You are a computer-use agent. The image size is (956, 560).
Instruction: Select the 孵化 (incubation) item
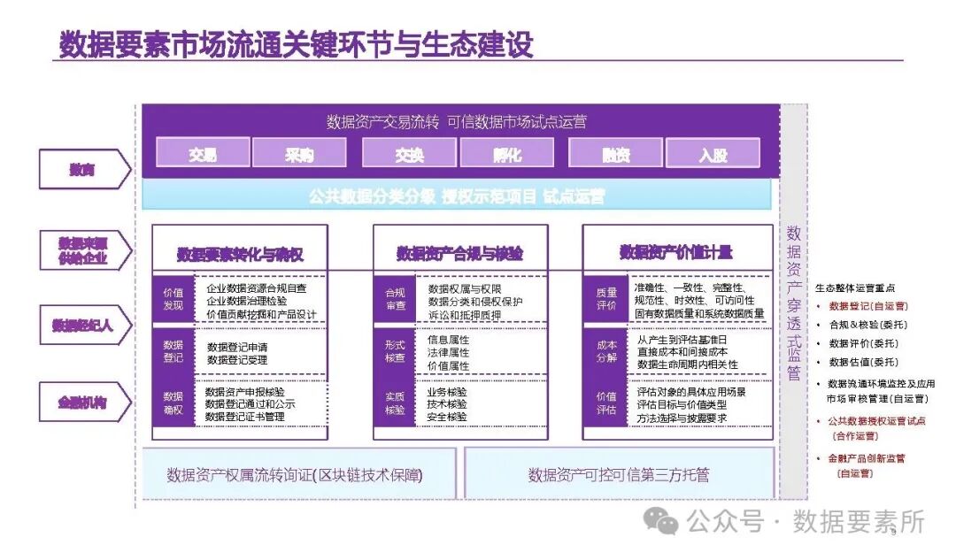pyautogui.click(x=511, y=152)
